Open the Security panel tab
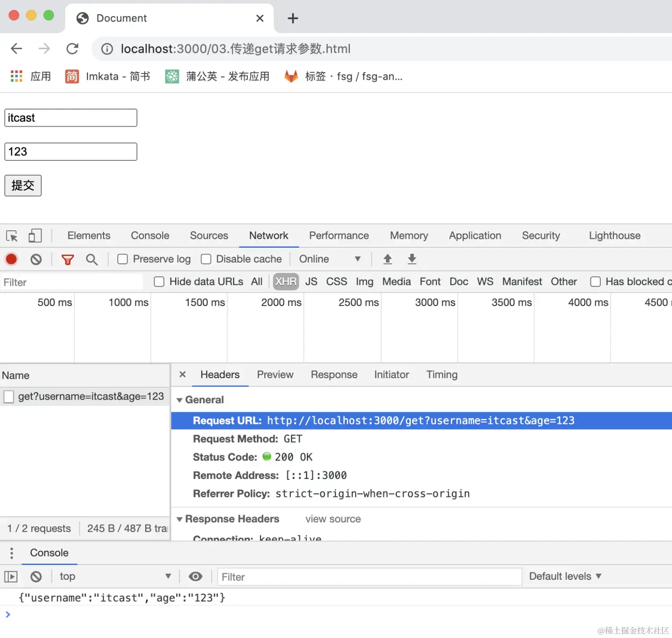Viewport: 672px width, 638px height. [x=541, y=236]
